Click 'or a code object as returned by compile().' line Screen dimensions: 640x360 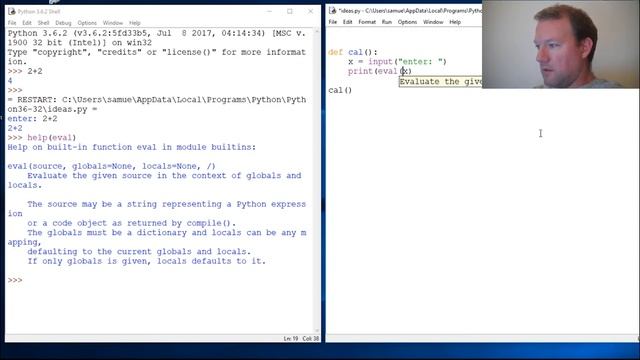pos(131,223)
